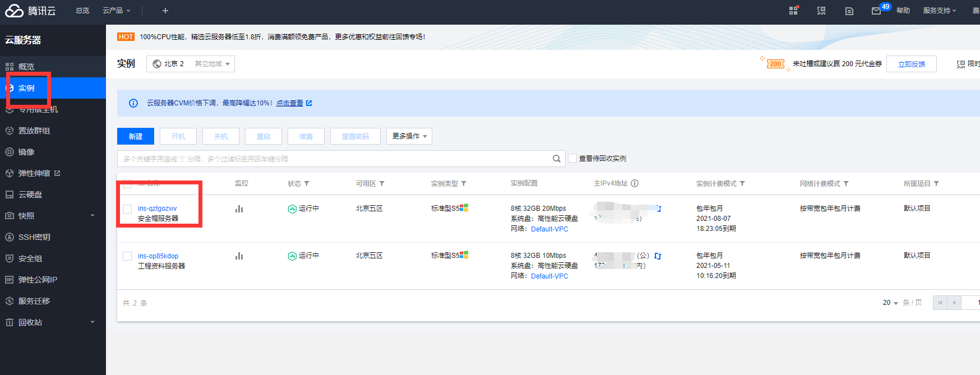The width and height of the screenshot is (980, 375).
Task: Open the grid apps icon in top bar
Action: (793, 11)
